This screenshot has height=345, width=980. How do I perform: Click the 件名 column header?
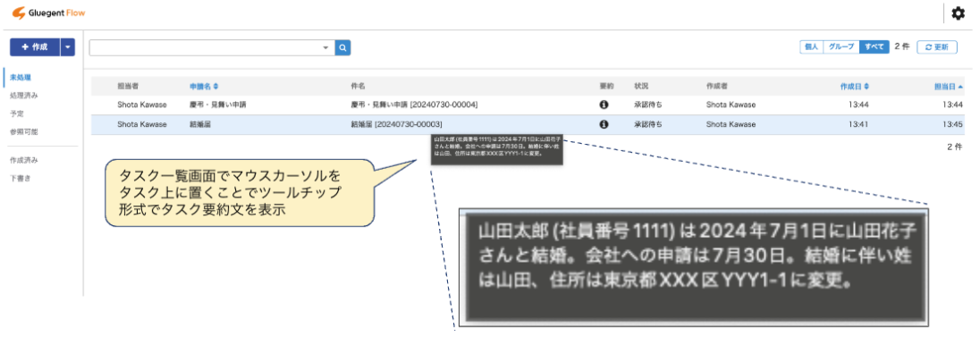click(x=359, y=86)
